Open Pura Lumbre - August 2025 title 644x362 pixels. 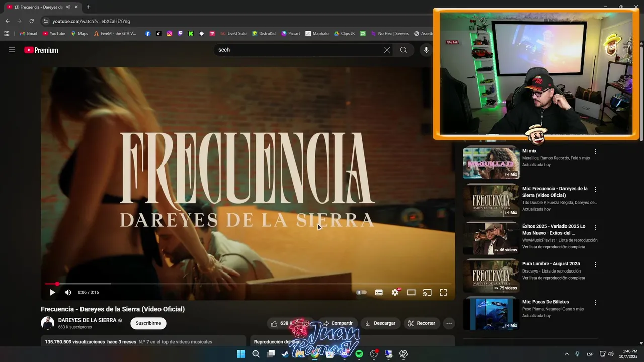coord(551,264)
